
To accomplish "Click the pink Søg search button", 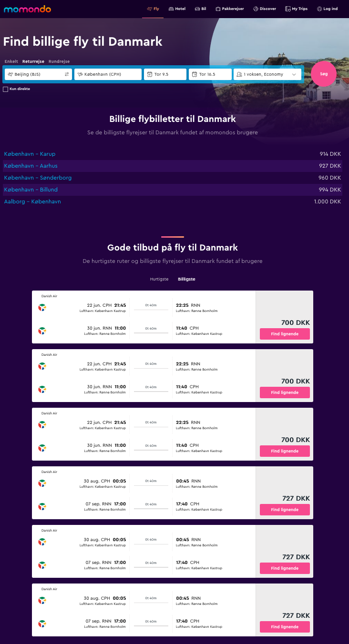I will [x=324, y=74].
